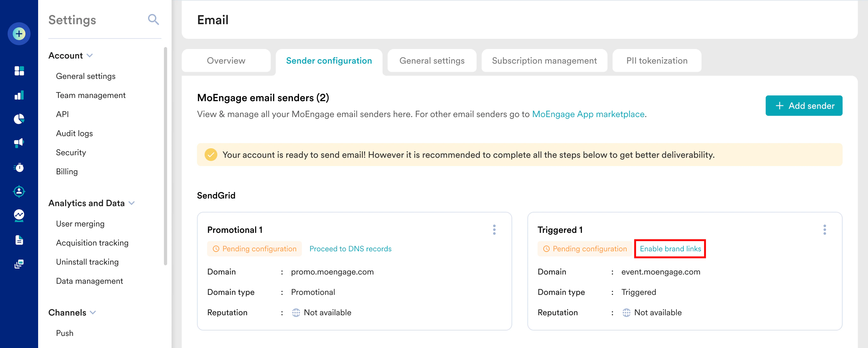Open the megaphone campaigns icon
Image resolution: width=868 pixels, height=348 pixels.
19,143
